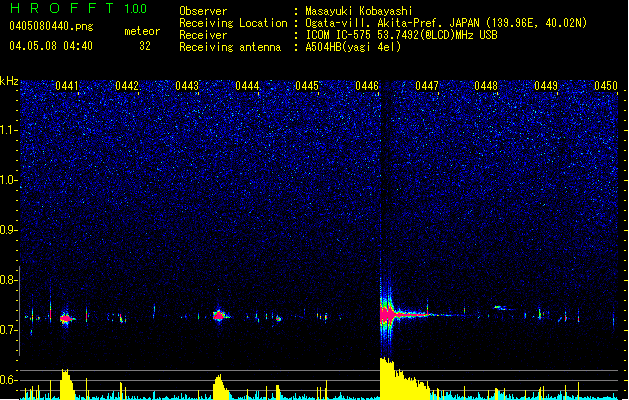Click the faint echo streak just after 0448
The width and height of the screenshot is (629, 400).
[503, 308]
